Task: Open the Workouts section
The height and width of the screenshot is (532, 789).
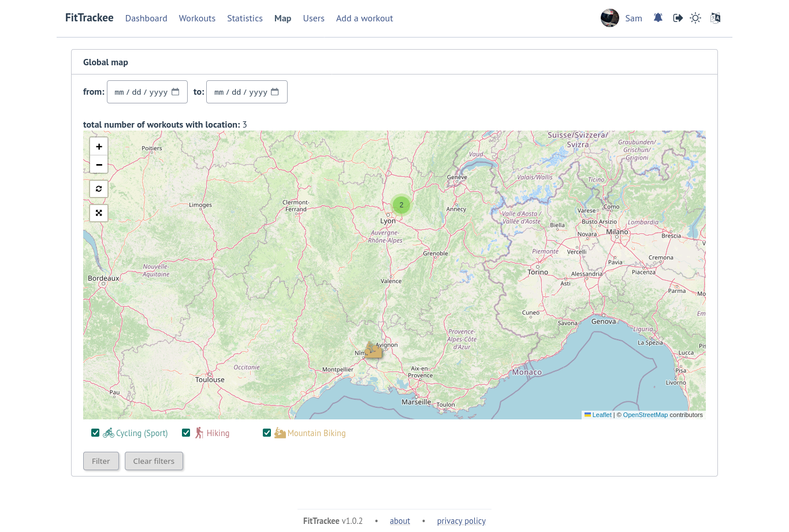Action: (197, 18)
